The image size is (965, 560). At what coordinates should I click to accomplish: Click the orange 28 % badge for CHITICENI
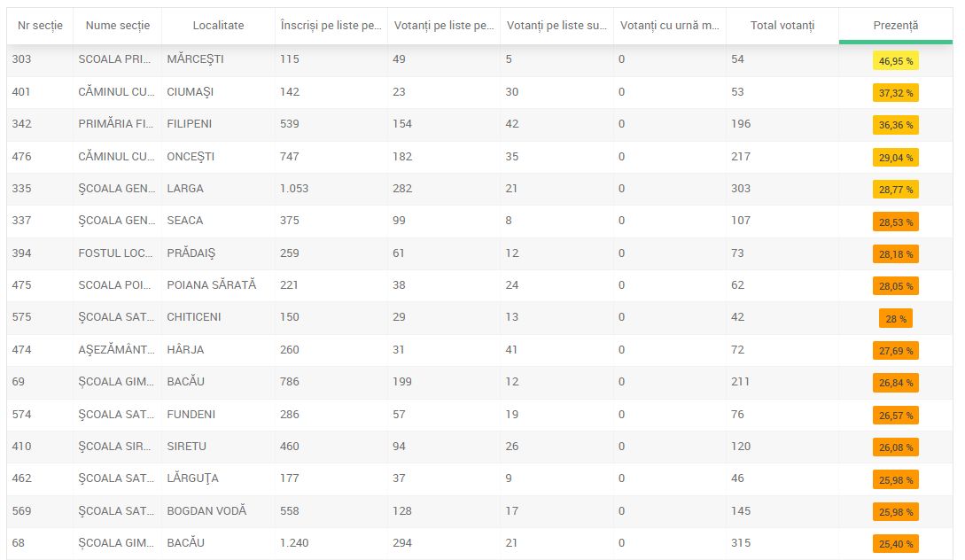(895, 318)
